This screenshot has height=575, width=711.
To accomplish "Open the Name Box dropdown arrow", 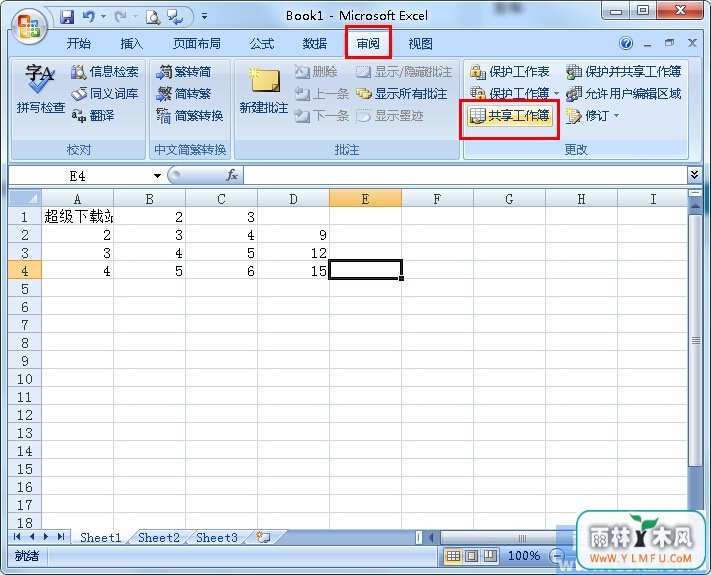I will pyautogui.click(x=157, y=176).
